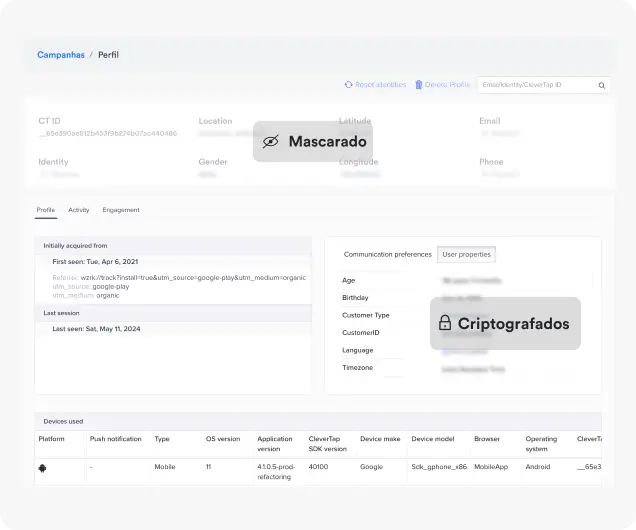Click the Delete Profile trash icon
This screenshot has width=636, height=530.
pos(419,84)
